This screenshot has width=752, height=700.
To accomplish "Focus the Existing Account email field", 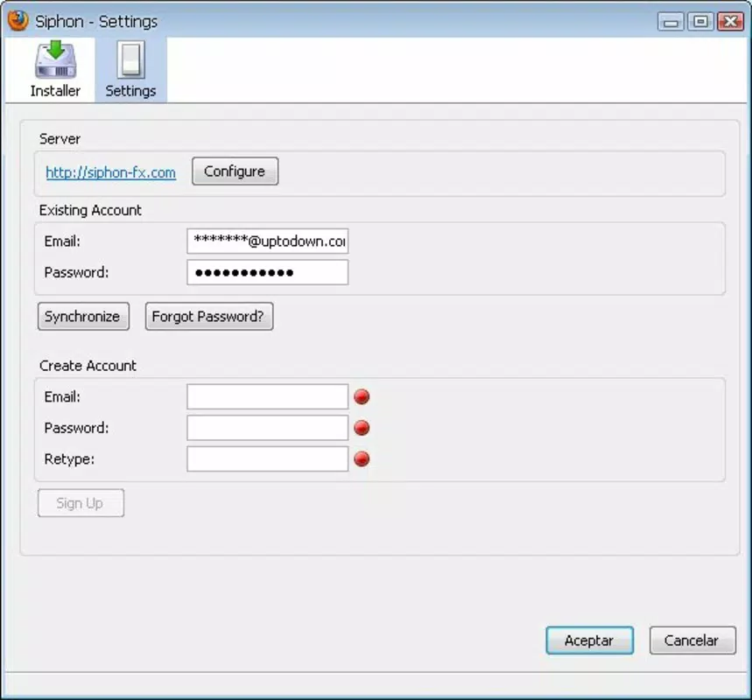I will pos(268,241).
